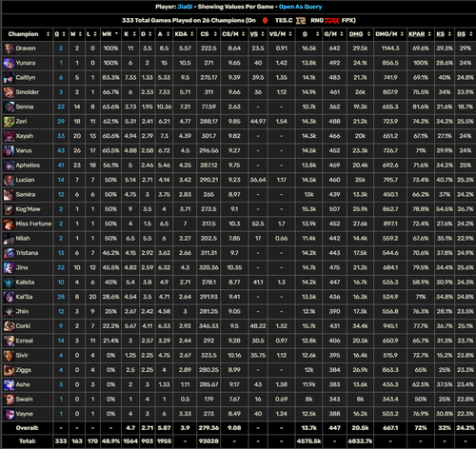
Task: Open the Aphelios champion icon
Action: click(x=9, y=166)
